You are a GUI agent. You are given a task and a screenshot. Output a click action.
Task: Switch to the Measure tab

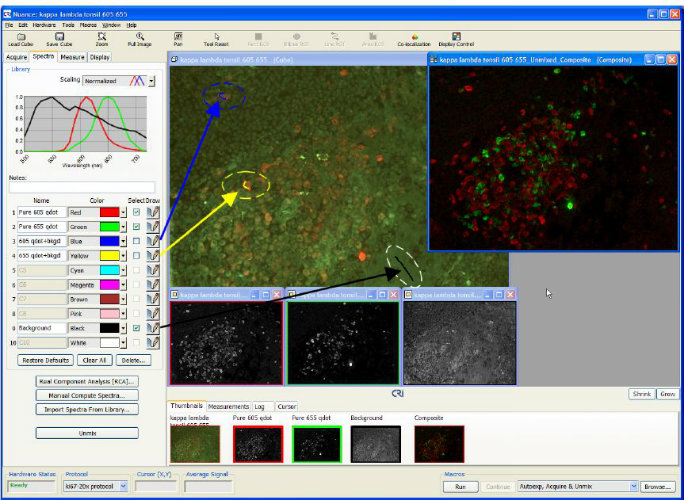(72, 57)
